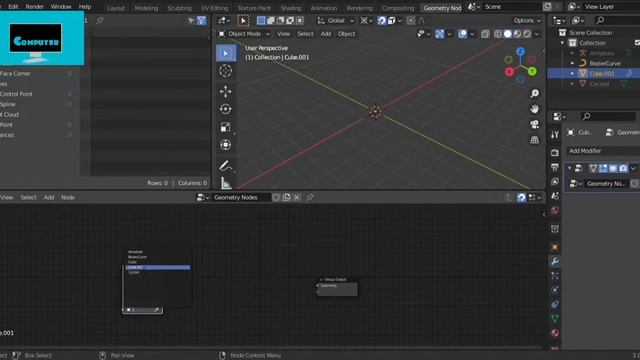The image size is (640, 360).
Task: Open the viewport overlays dropdown arrow
Action: [472, 34]
